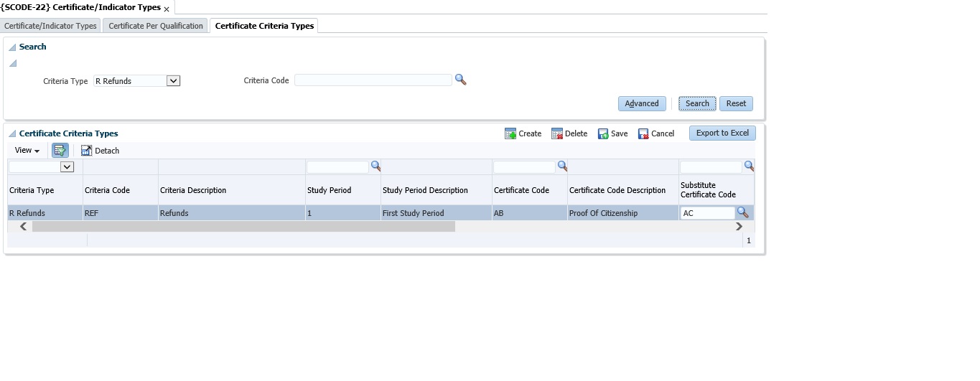Viewport: 980px width, 381px height.
Task: Open the View menu
Action: 27,151
